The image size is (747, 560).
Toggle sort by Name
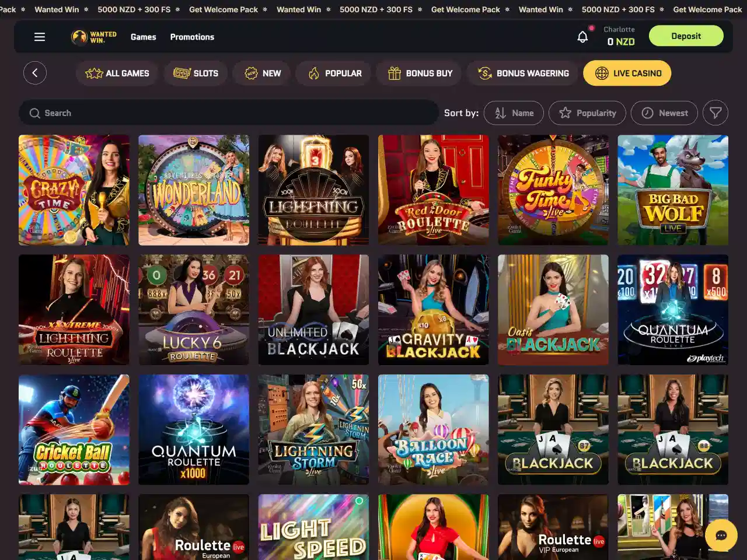coord(514,113)
